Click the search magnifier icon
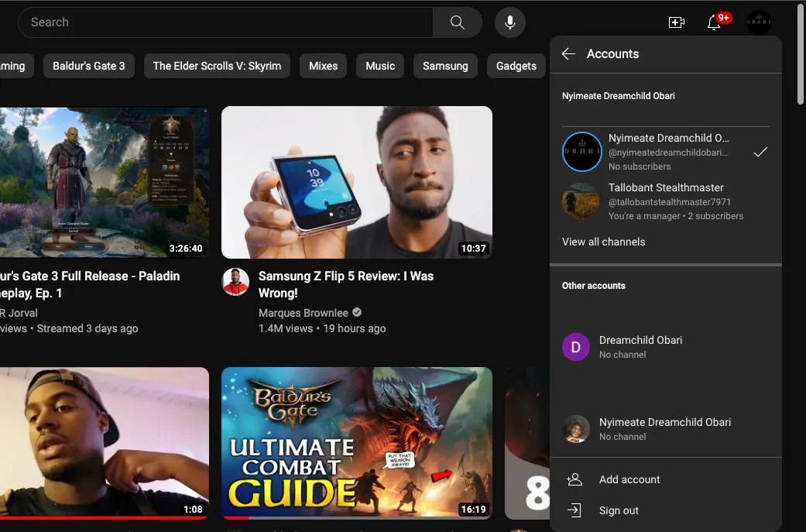The image size is (806, 532). [x=457, y=22]
